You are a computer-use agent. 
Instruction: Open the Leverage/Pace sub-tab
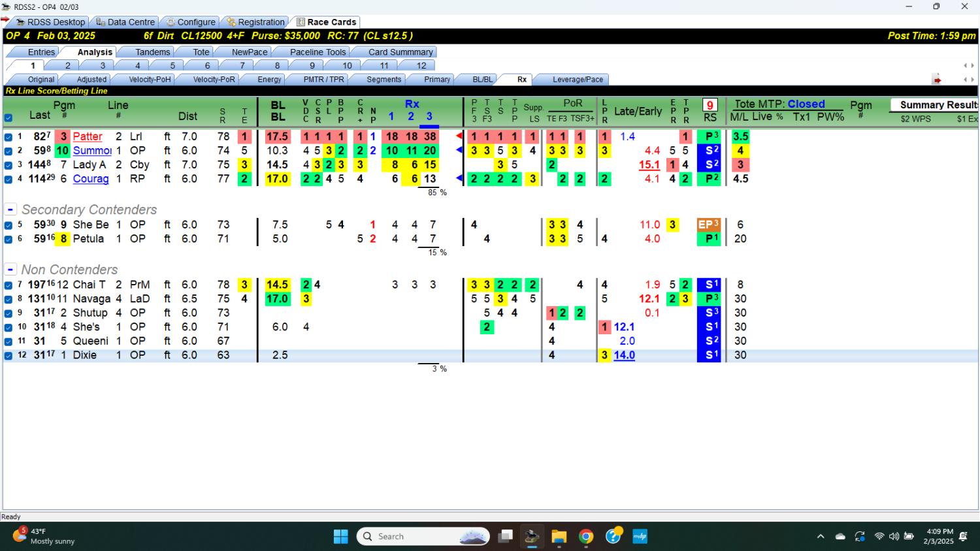(578, 80)
